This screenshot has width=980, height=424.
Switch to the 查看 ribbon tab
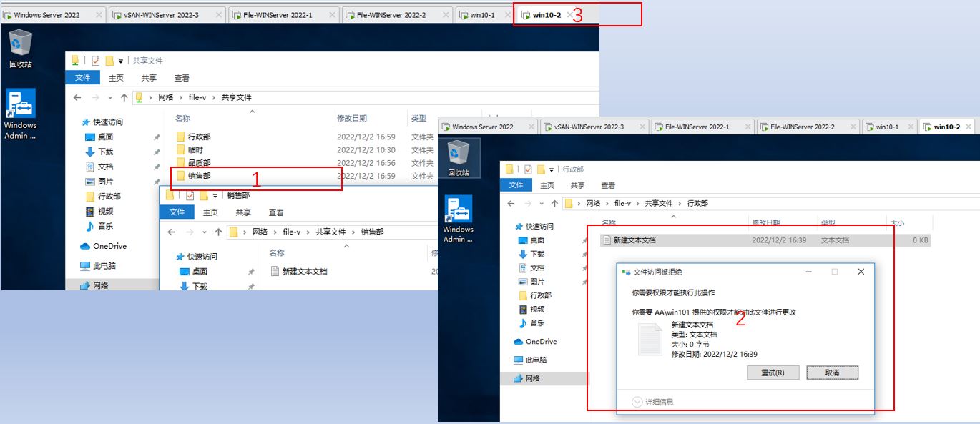182,77
